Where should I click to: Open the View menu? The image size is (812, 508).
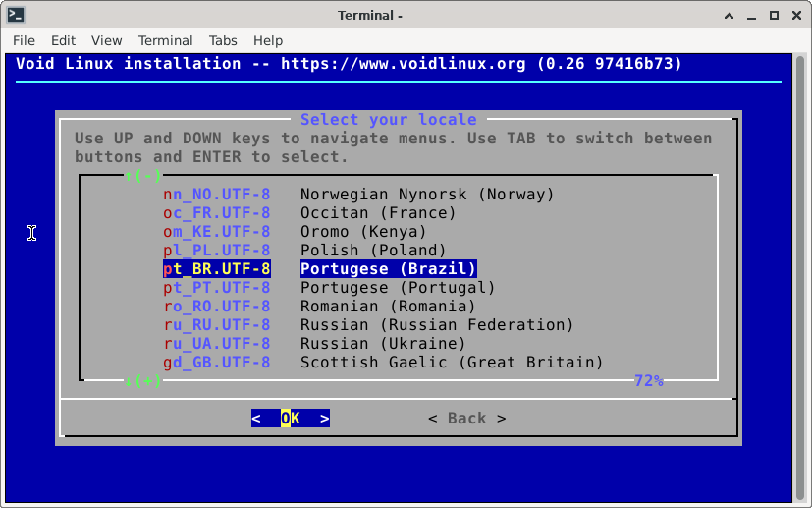click(x=106, y=40)
